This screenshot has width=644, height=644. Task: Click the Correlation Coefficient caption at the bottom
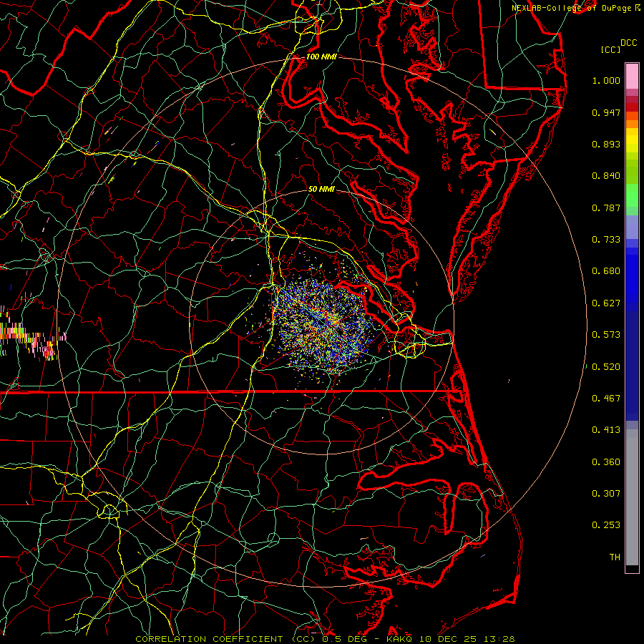tap(325, 639)
